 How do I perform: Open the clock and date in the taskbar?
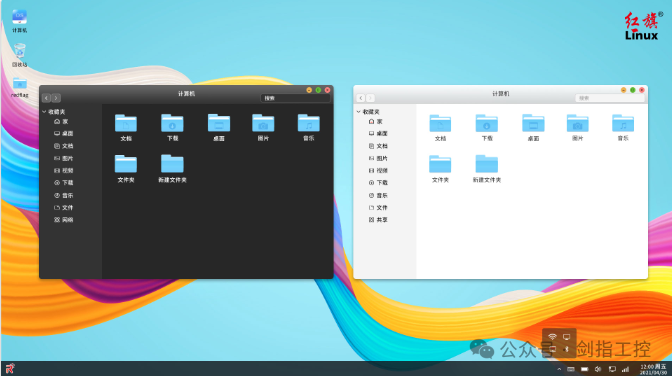[x=653, y=369]
